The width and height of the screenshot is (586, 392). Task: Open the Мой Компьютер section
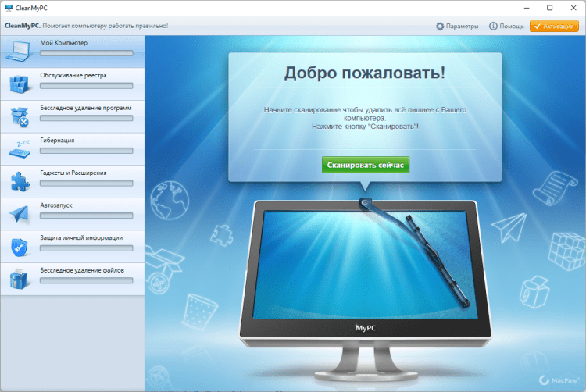point(73,52)
